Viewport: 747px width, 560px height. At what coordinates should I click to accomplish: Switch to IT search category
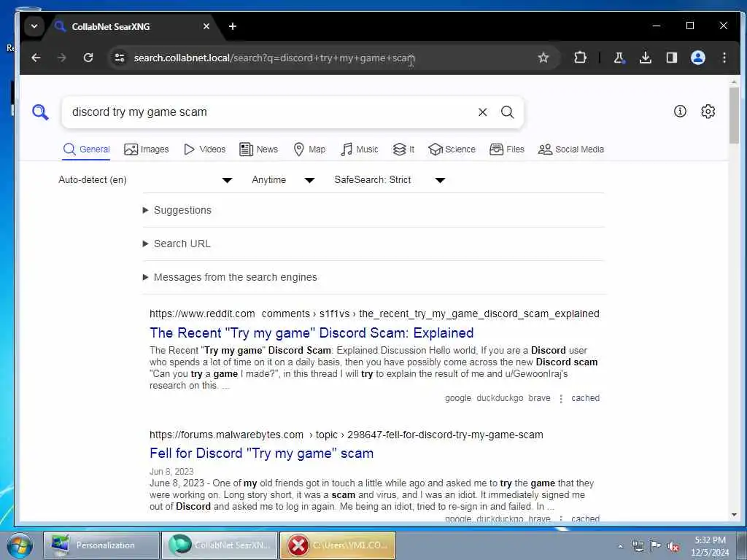coord(403,149)
